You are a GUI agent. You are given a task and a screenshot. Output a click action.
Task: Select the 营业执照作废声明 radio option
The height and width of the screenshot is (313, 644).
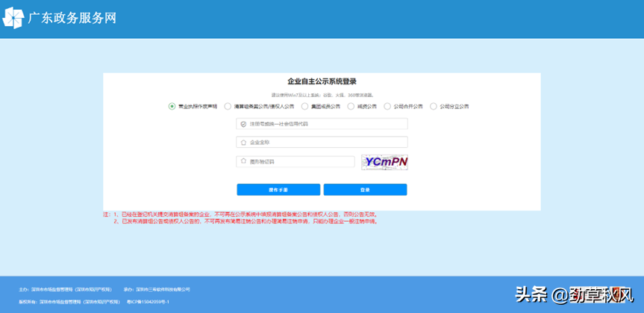172,107
